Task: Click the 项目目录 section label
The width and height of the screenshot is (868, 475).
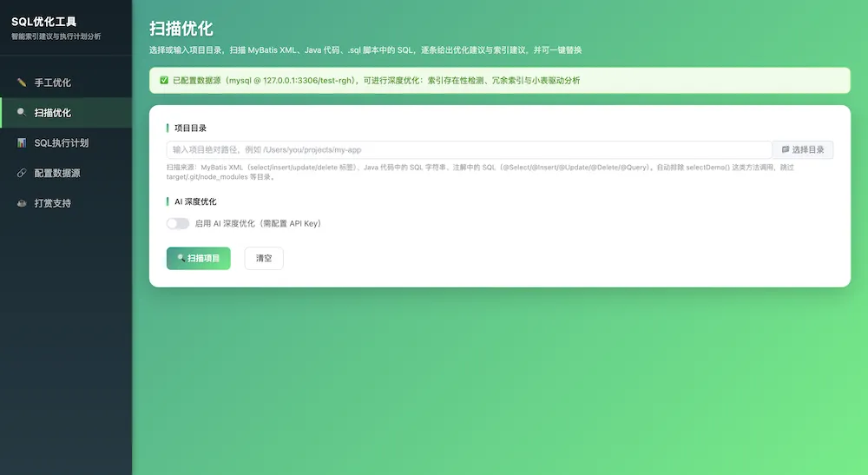Action: (x=190, y=128)
